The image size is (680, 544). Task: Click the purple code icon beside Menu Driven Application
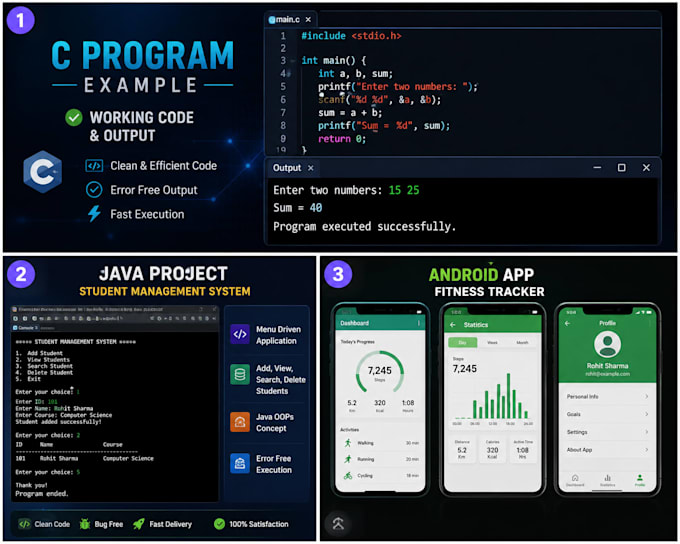tap(240, 334)
